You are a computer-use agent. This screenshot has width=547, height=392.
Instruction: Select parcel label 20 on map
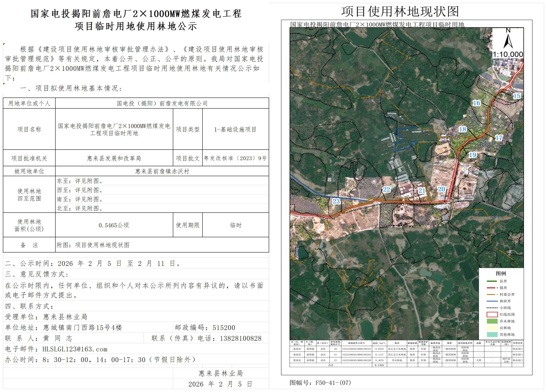pos(441,189)
